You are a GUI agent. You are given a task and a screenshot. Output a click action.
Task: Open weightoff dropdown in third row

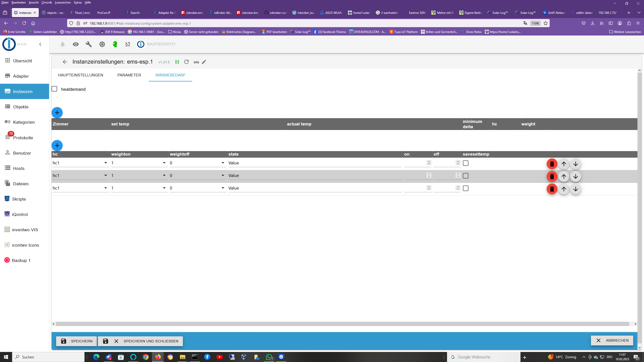(x=198, y=188)
